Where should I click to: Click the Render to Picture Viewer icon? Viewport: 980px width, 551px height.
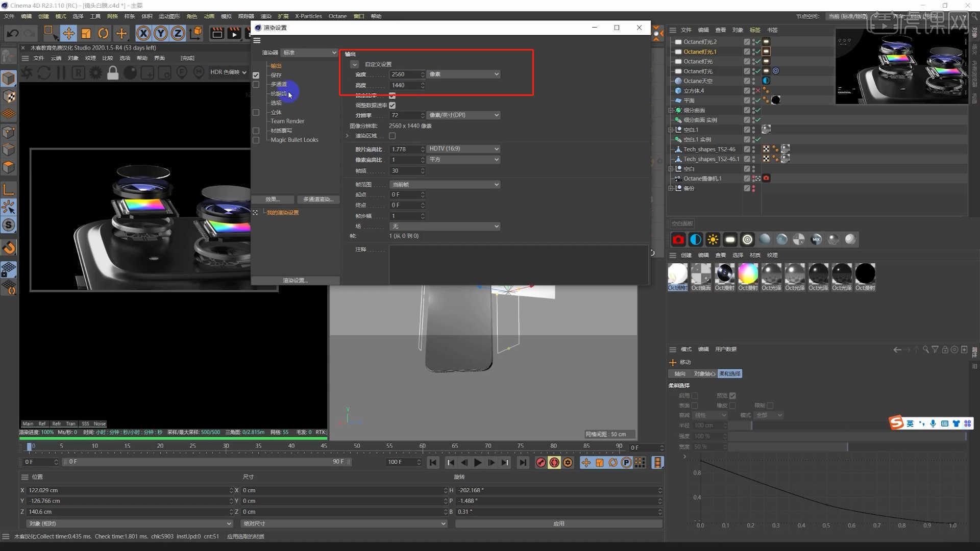click(234, 33)
